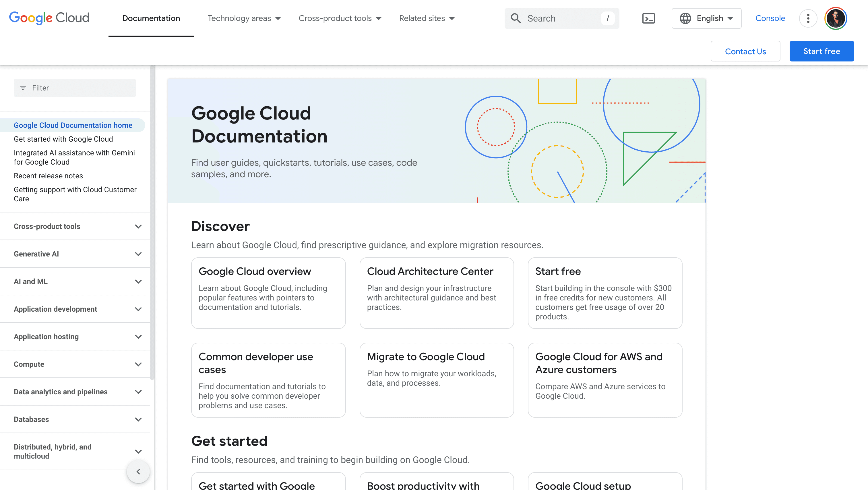Open Boost productivity with card
868x490 pixels.
click(437, 482)
